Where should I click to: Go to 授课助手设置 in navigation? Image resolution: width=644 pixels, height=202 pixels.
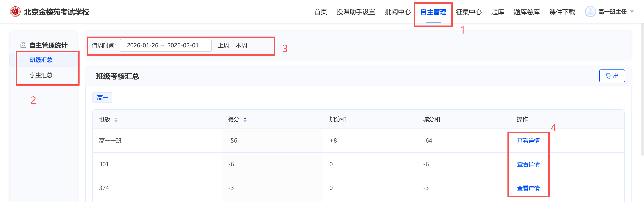pyautogui.click(x=356, y=12)
